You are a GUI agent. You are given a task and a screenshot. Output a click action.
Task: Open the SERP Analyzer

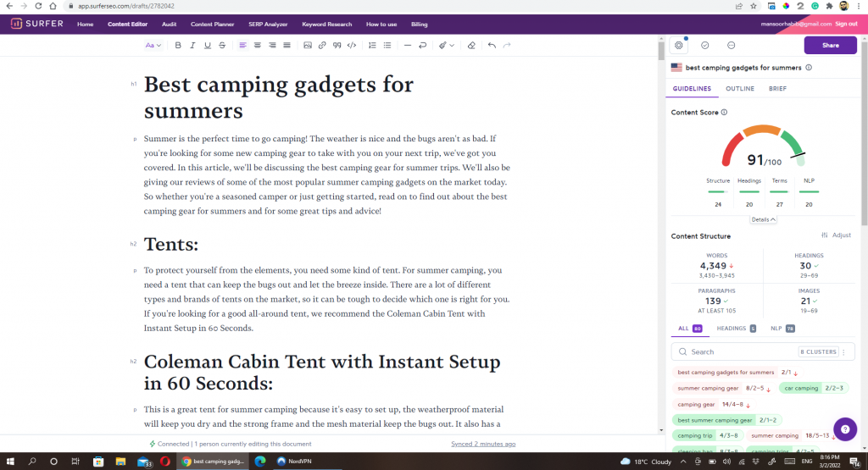coord(268,25)
